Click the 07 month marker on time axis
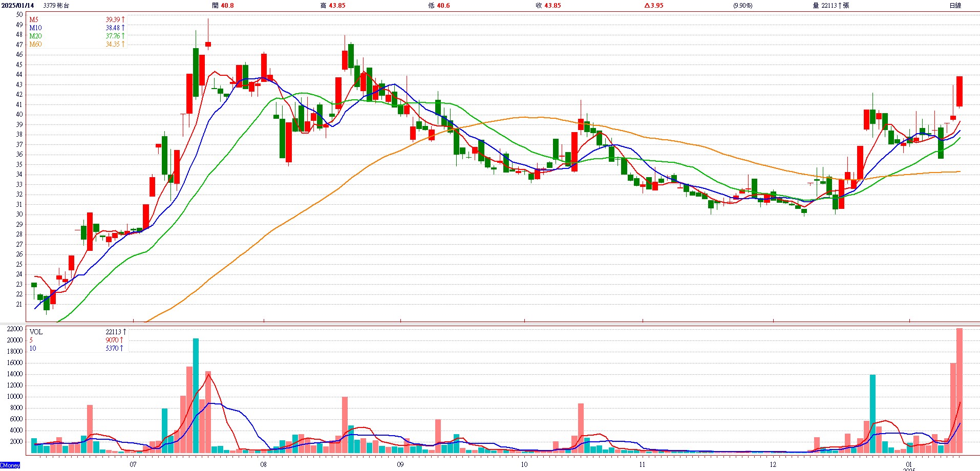Image resolution: width=980 pixels, height=471 pixels. pos(133,464)
